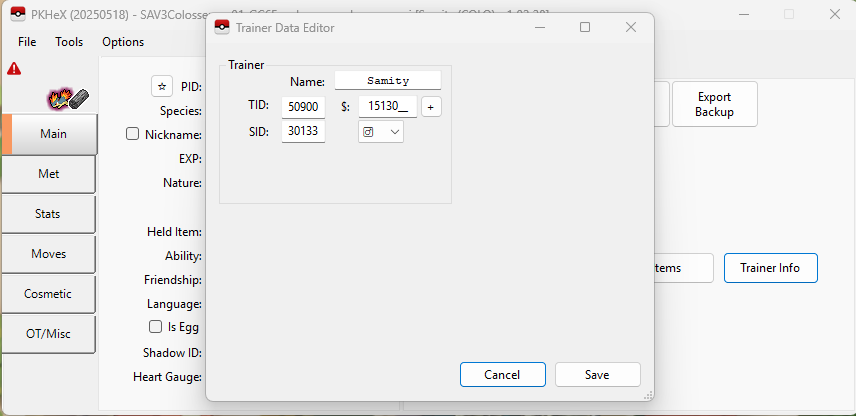Enable the Is Egg checkbox
This screenshot has height=416, width=856.
155,327
